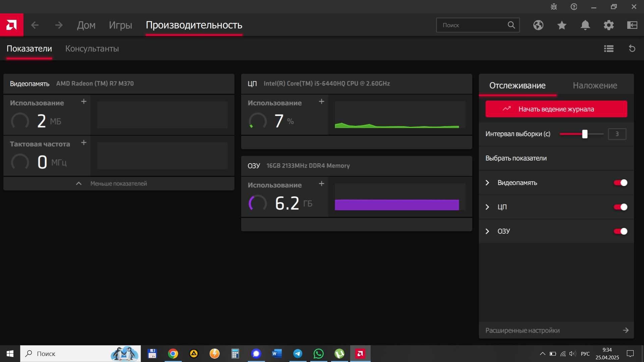644x362 pixels.
Task: Open Расширенные настройки arrow
Action: [x=626, y=330]
